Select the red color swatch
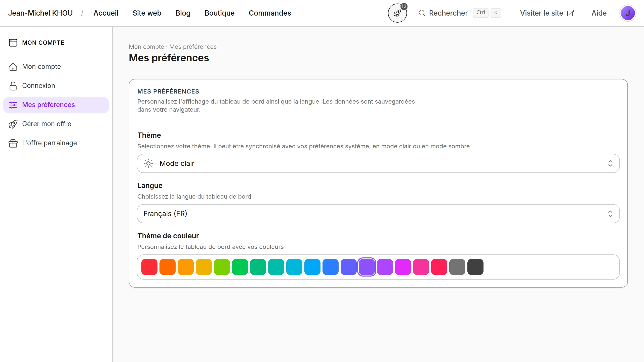 149,267
